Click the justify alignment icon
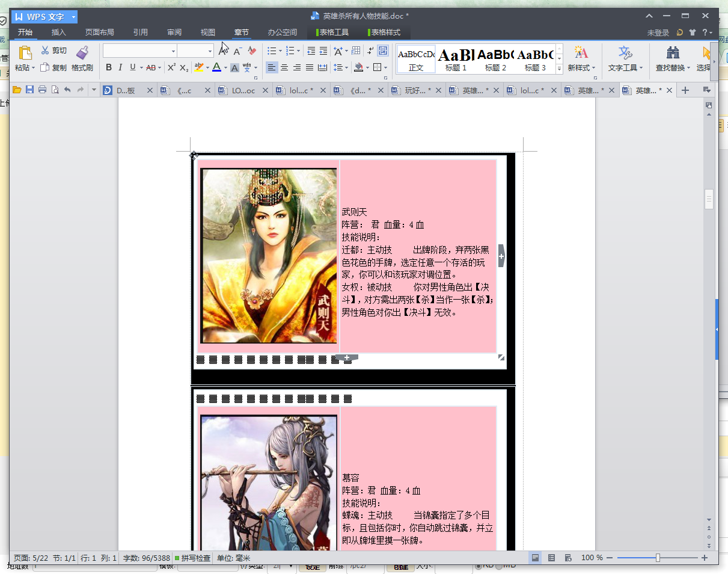728x574 pixels. 310,67
